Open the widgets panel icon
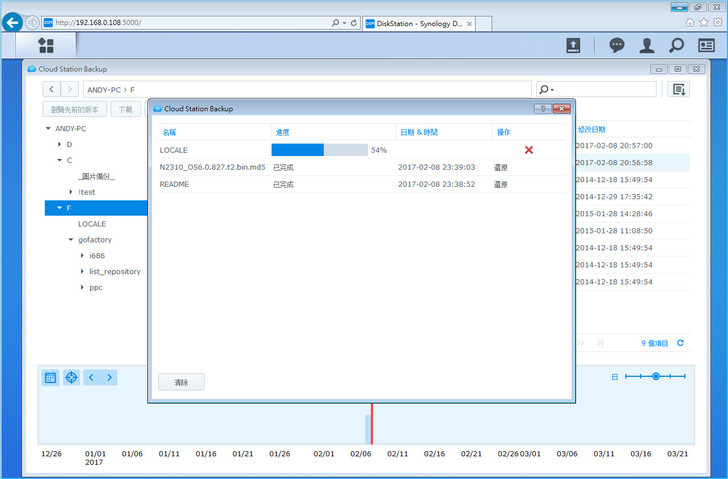Image resolution: width=728 pixels, height=479 pixels. click(x=706, y=45)
